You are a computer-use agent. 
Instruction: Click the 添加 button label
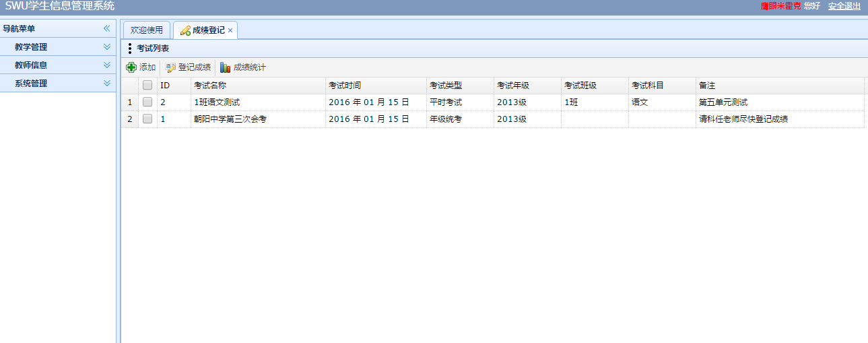(x=147, y=67)
